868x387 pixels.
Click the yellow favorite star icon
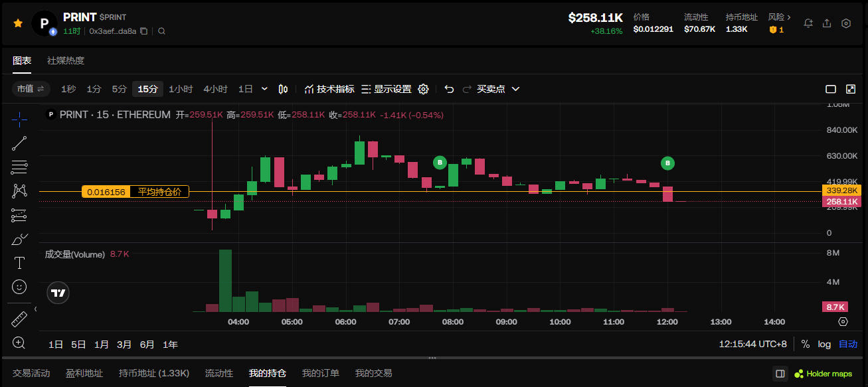[x=18, y=23]
